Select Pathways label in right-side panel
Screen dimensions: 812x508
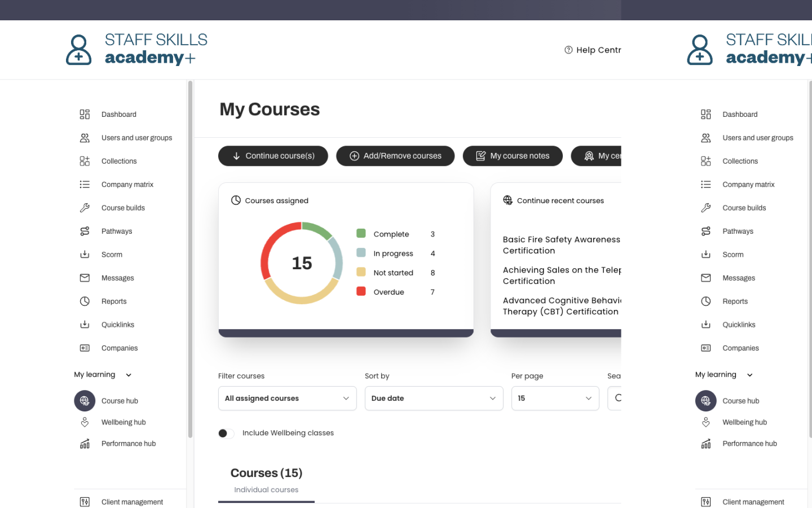738,231
